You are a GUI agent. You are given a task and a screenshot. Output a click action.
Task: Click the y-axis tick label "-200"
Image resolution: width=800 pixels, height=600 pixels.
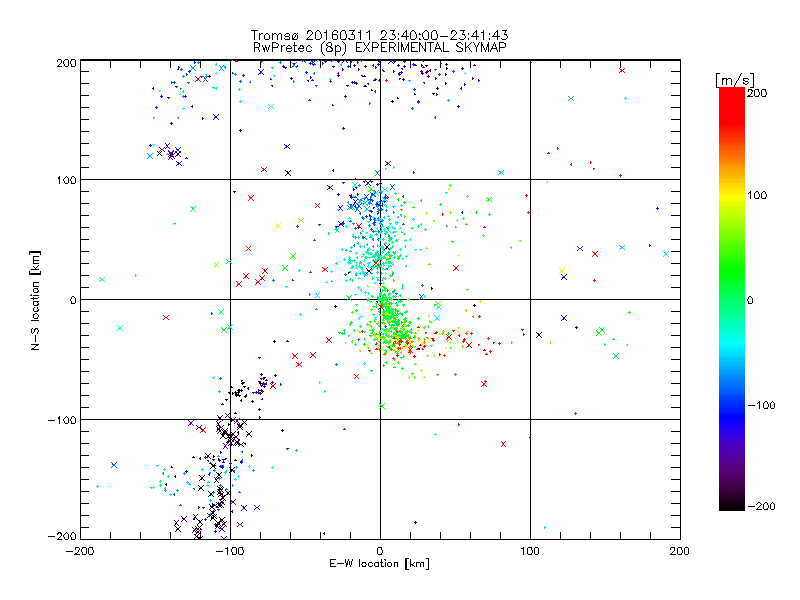(62, 536)
